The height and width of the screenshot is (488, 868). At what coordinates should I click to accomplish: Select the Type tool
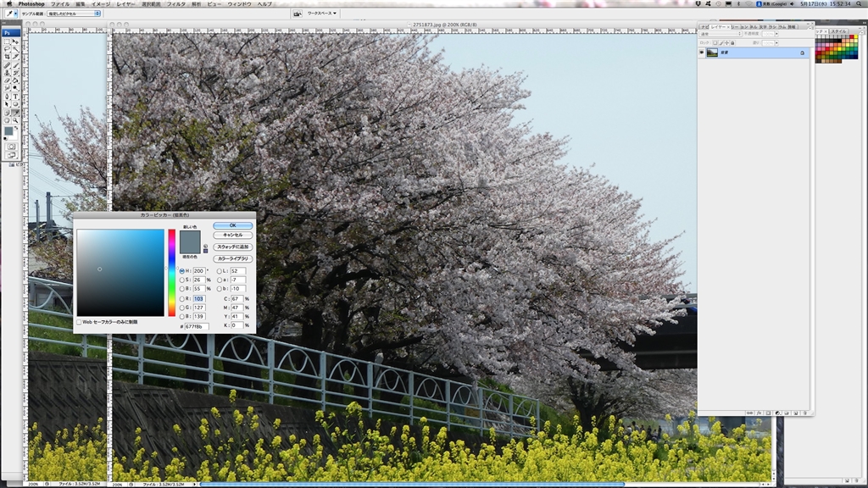coord(15,97)
